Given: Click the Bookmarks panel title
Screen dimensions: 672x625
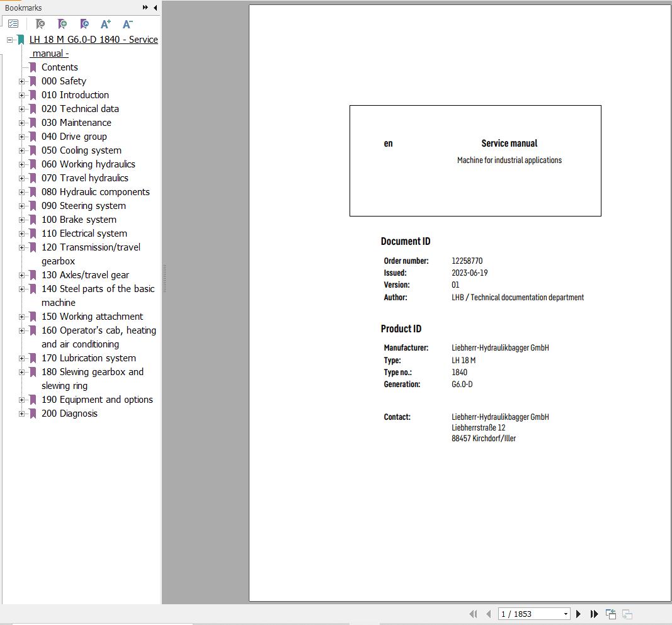Looking at the screenshot, I should tap(23, 8).
